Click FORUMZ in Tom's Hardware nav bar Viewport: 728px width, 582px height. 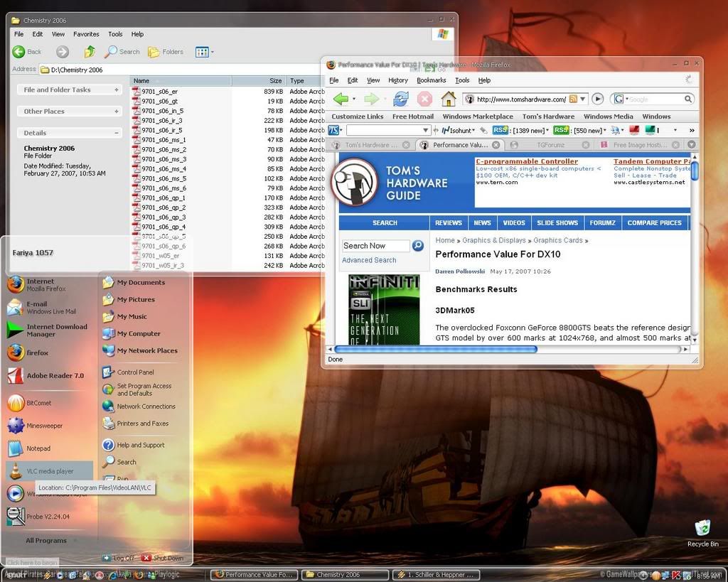tap(603, 222)
